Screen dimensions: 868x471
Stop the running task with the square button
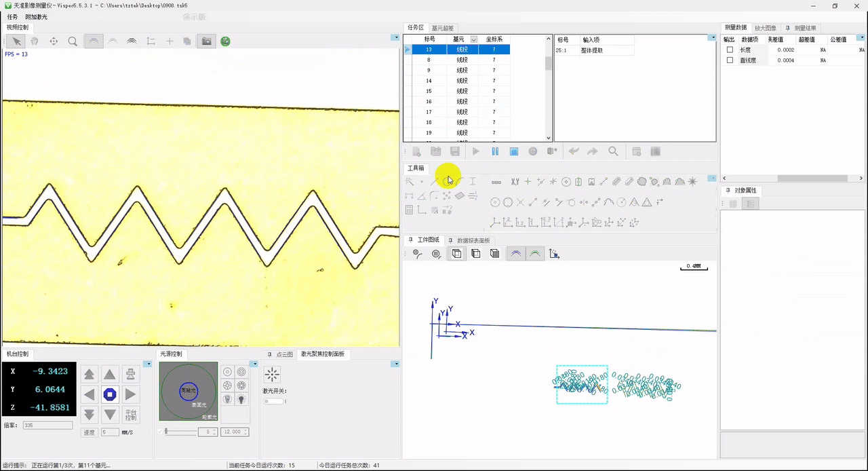pos(514,151)
